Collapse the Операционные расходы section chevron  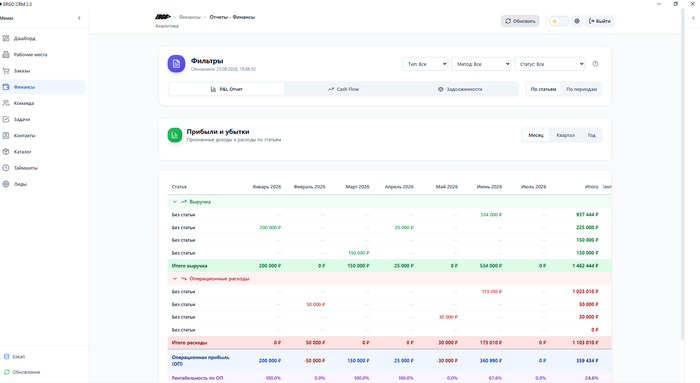click(175, 279)
